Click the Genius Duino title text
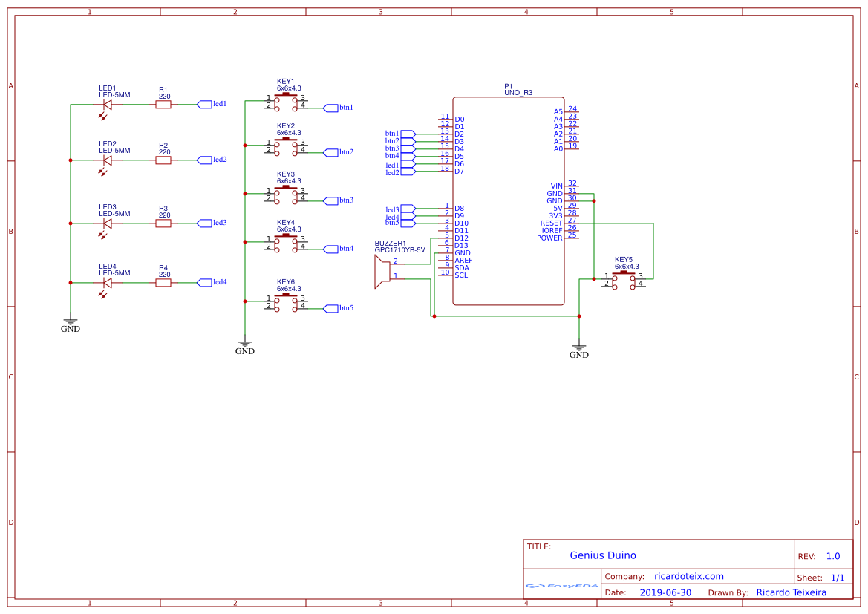 603,555
